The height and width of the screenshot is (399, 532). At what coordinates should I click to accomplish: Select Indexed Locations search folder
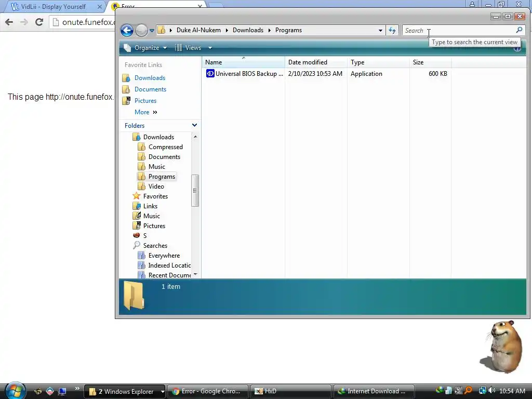pyautogui.click(x=169, y=265)
